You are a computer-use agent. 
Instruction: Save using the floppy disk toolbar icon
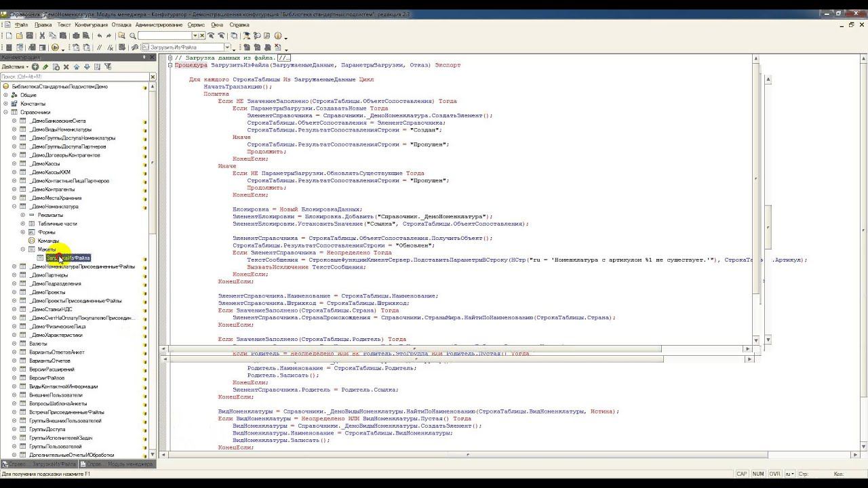(x=29, y=36)
